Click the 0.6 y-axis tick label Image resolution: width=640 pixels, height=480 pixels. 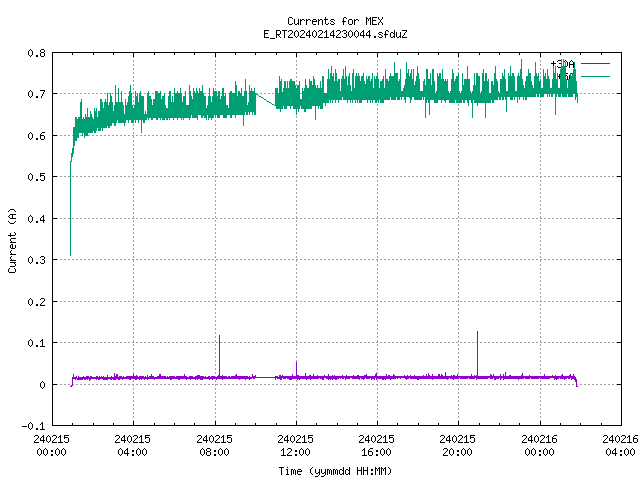click(36, 136)
